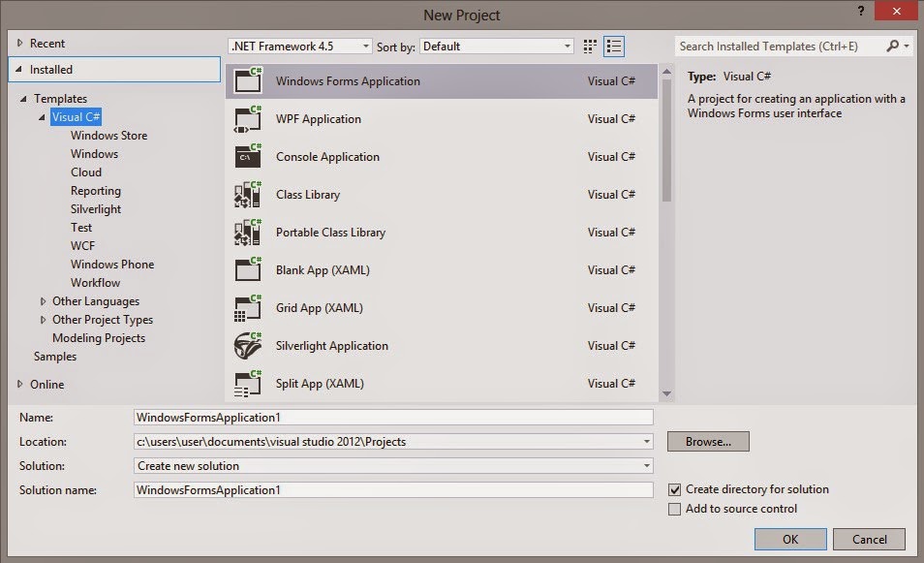The image size is (924, 563).
Task: Click the Split App (XAML) template icon
Action: 248,383
